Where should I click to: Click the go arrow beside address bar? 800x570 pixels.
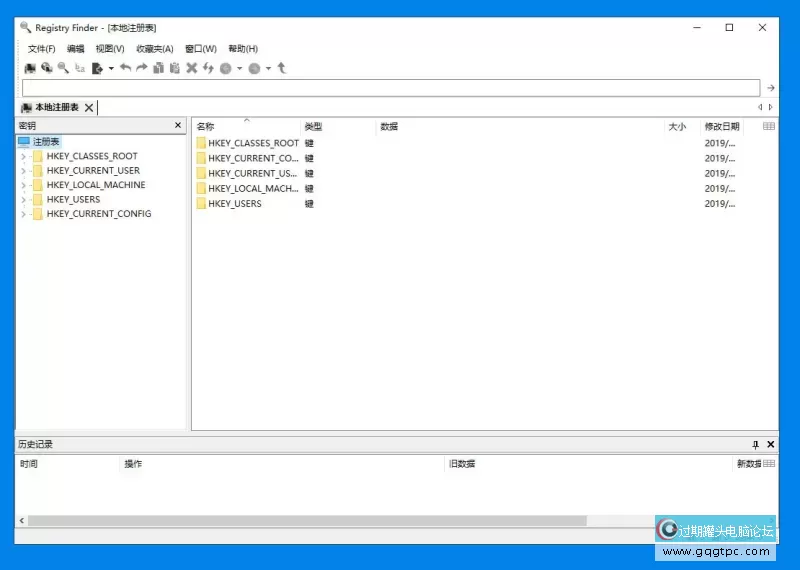[x=770, y=88]
